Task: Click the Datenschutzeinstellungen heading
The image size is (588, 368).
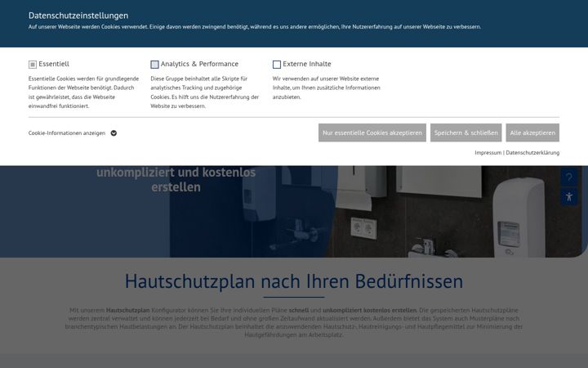Action: (78, 16)
